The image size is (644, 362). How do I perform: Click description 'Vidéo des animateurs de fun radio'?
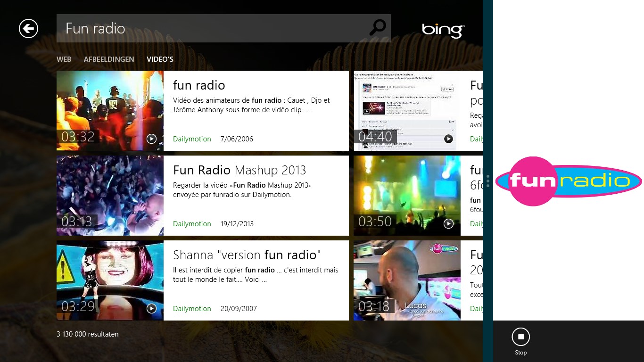[x=251, y=105]
